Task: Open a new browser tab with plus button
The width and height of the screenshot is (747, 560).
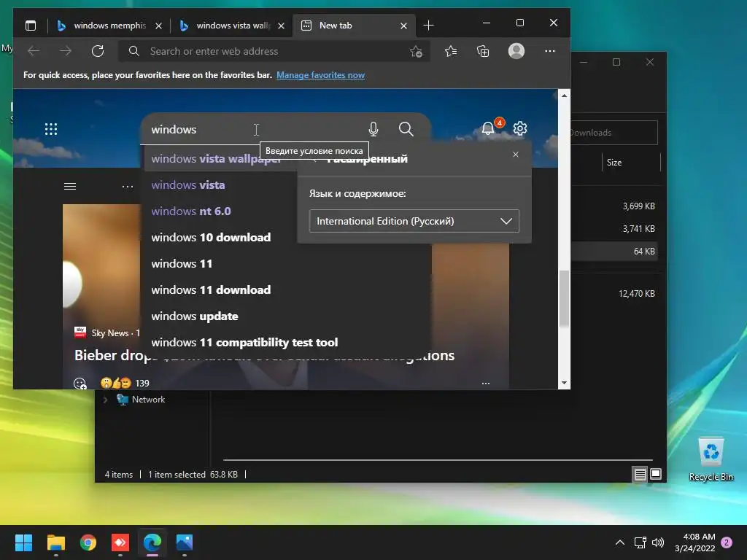Action: (x=428, y=26)
